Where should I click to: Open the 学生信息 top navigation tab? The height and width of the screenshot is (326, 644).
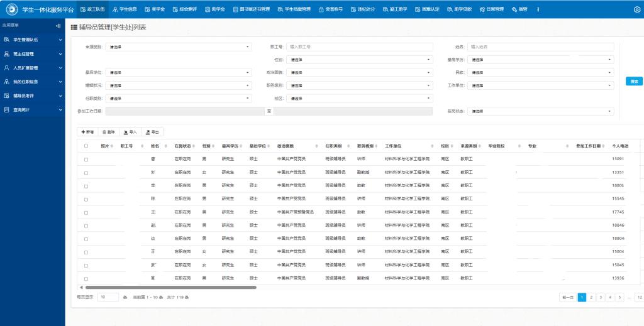click(125, 9)
